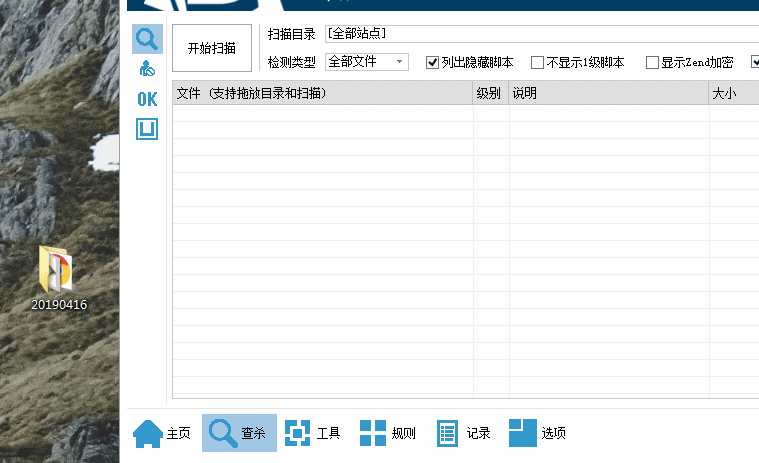Click the 说明 column header
This screenshot has width=759, height=463.
[x=608, y=94]
